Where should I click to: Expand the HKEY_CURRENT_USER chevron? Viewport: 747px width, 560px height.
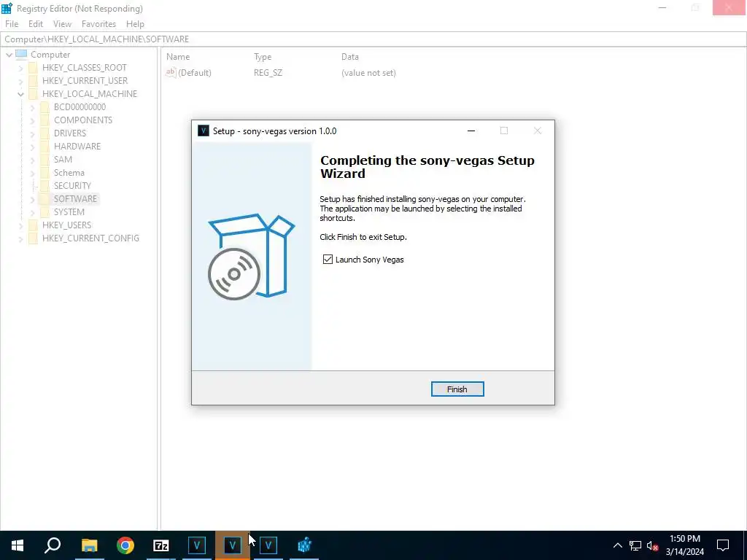click(x=20, y=81)
